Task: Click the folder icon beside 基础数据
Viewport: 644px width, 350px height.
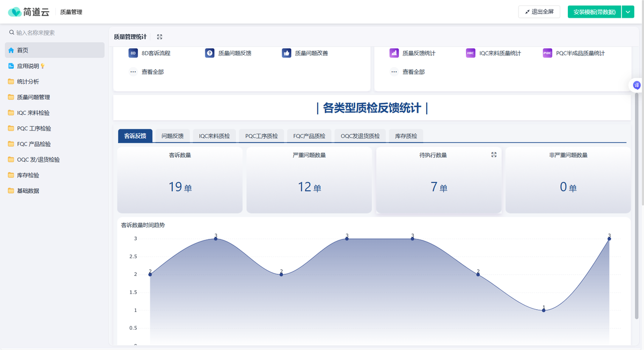Action: (11, 191)
